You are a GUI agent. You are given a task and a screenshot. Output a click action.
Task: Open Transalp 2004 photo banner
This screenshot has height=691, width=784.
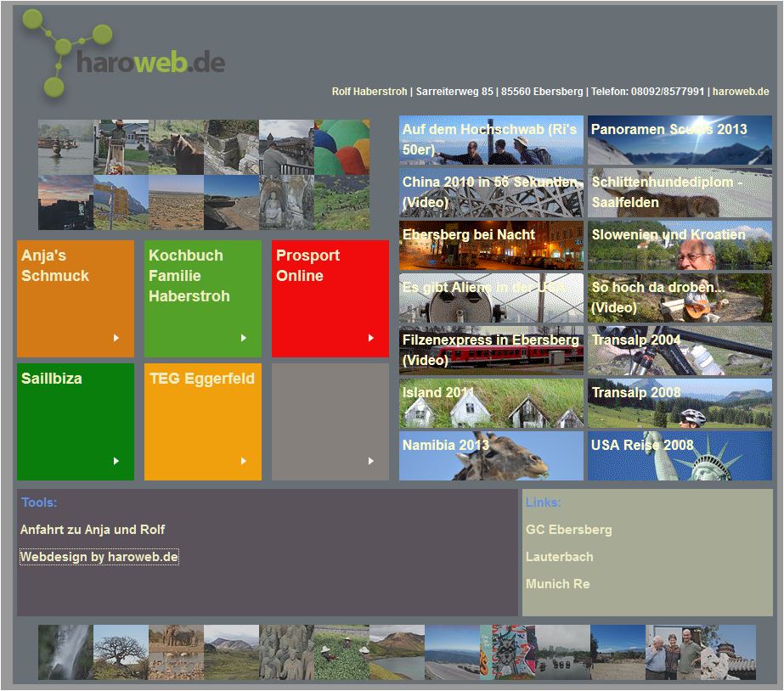(680, 351)
